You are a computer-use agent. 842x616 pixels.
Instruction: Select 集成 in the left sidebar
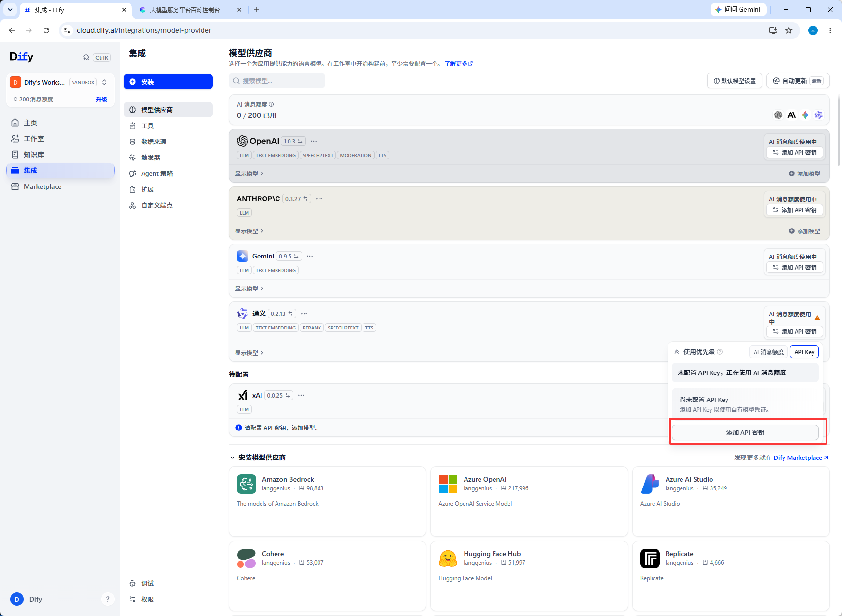pyautogui.click(x=60, y=171)
